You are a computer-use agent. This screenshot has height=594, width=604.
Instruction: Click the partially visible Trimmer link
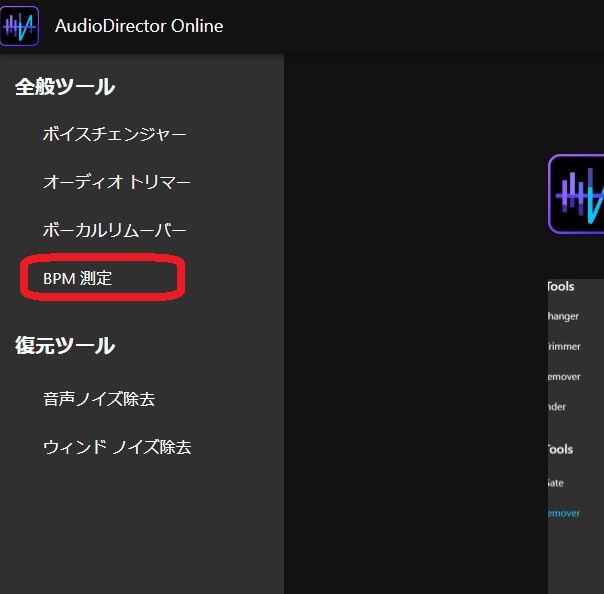(x=564, y=346)
